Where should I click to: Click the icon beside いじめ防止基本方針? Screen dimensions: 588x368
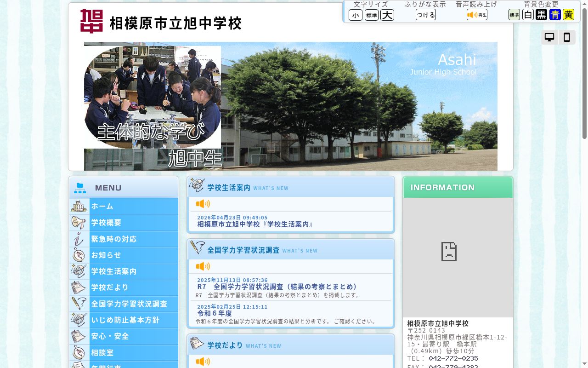[x=79, y=320]
